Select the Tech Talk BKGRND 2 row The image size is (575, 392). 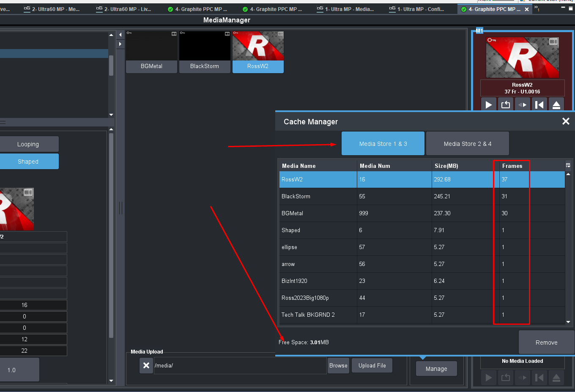[x=422, y=315]
